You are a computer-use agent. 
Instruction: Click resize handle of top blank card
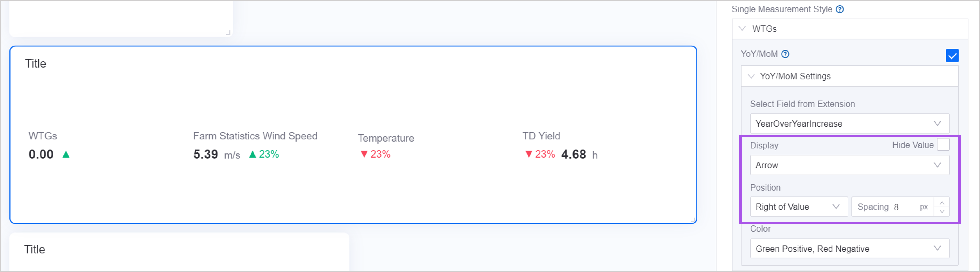(x=228, y=33)
